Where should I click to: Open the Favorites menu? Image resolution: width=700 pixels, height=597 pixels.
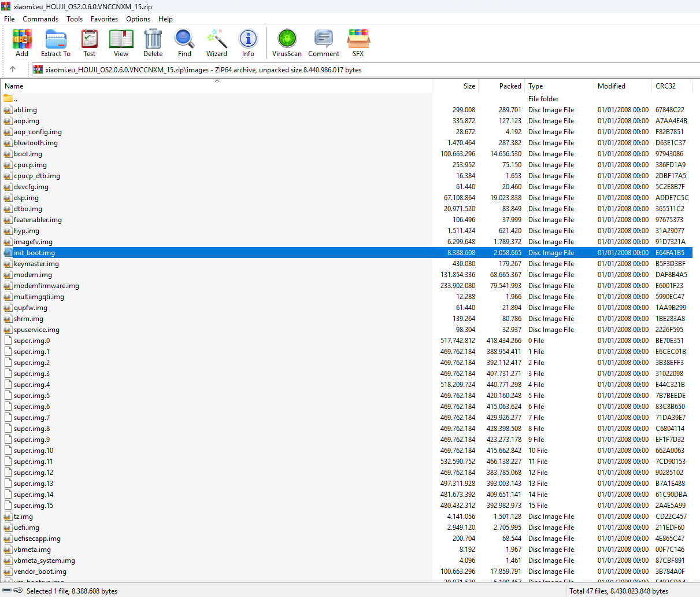104,19
